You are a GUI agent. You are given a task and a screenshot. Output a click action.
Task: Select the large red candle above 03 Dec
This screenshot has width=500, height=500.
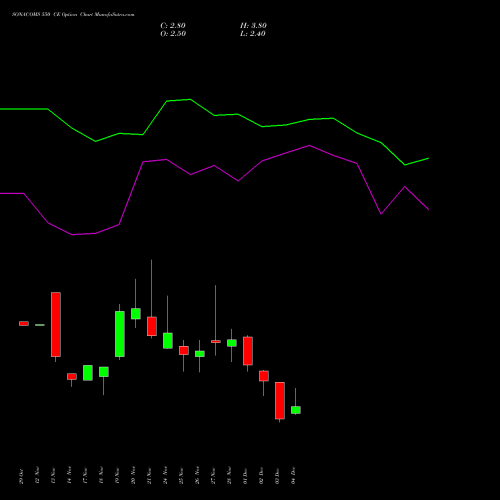[x=280, y=401]
